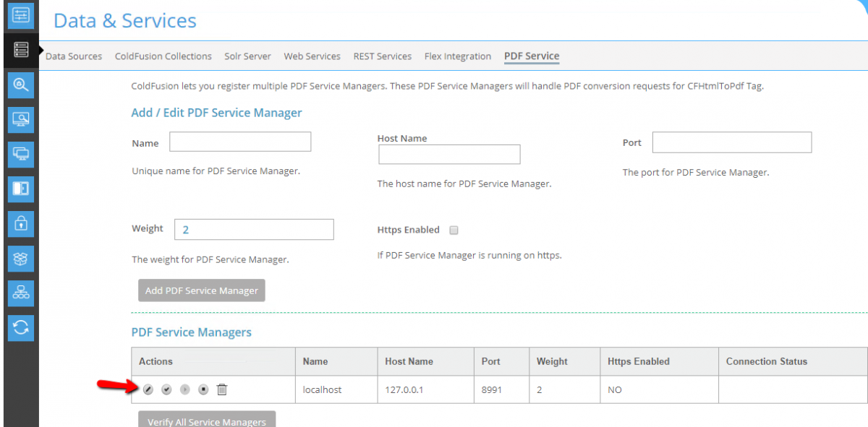Click the edit pencil icon for localhost
The width and height of the screenshot is (868, 427).
[x=148, y=389]
